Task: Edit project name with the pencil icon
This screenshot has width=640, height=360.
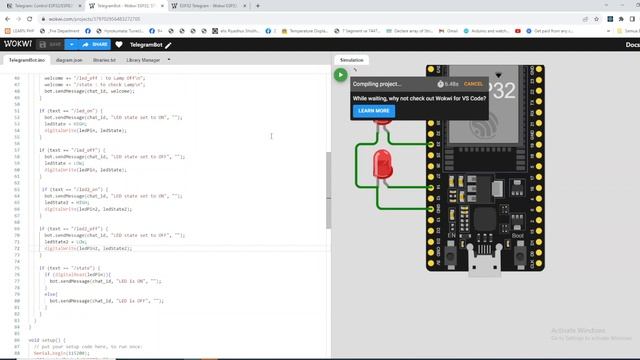Action: point(168,45)
